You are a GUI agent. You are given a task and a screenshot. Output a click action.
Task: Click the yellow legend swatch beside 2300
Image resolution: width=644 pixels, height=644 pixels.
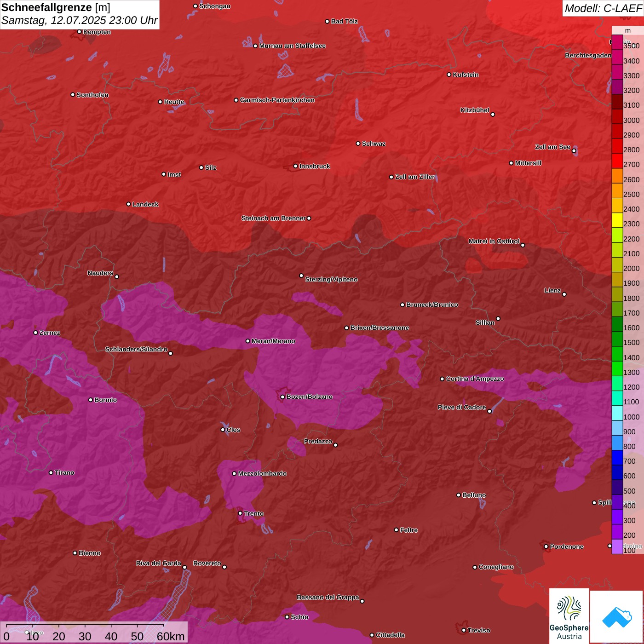(617, 220)
